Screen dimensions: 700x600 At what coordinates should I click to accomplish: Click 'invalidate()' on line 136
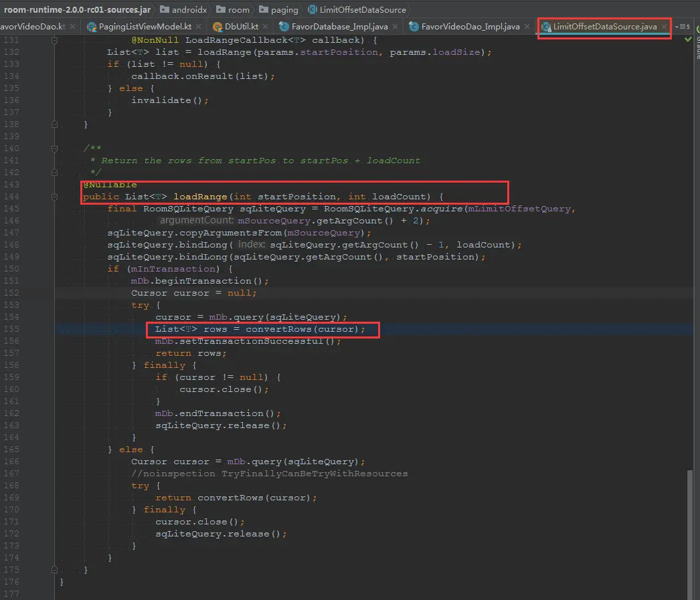coord(167,100)
